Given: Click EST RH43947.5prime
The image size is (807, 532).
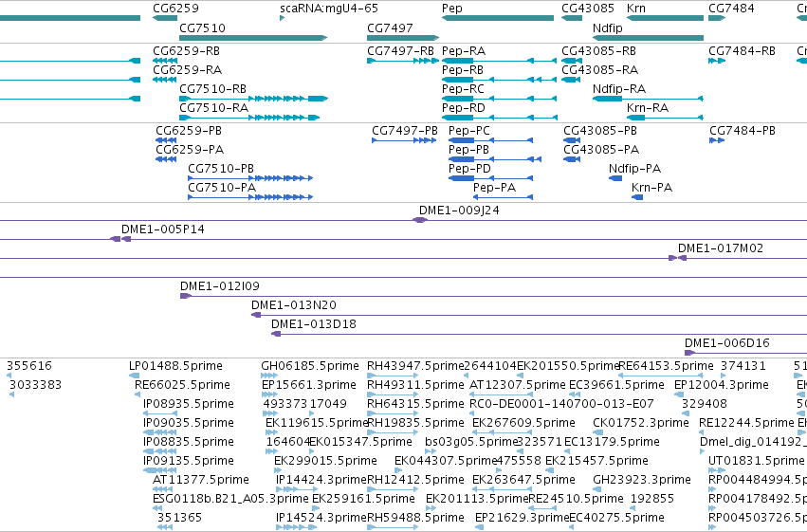Looking at the screenshot, I should [x=415, y=366].
